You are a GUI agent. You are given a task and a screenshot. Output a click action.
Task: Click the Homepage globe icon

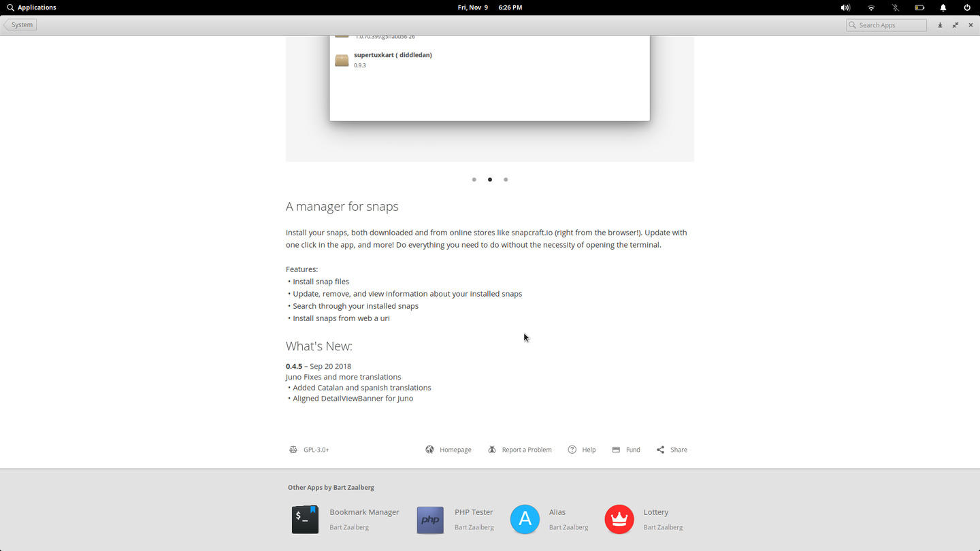(430, 450)
